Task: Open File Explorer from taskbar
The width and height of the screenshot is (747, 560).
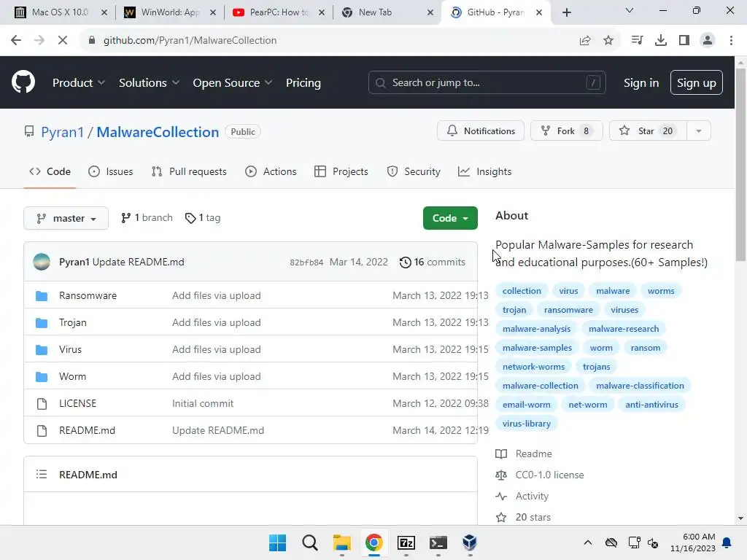Action: click(x=341, y=542)
